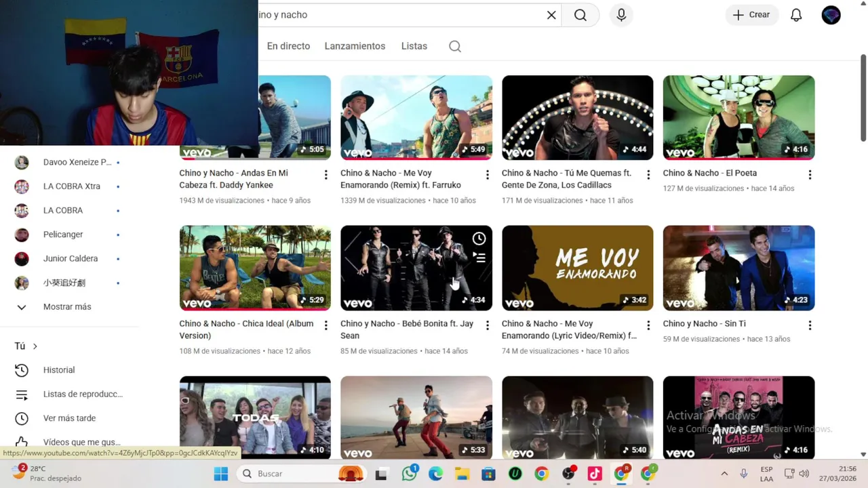868x488 pixels.
Task: Open TikTok from the taskbar
Action: (595, 474)
